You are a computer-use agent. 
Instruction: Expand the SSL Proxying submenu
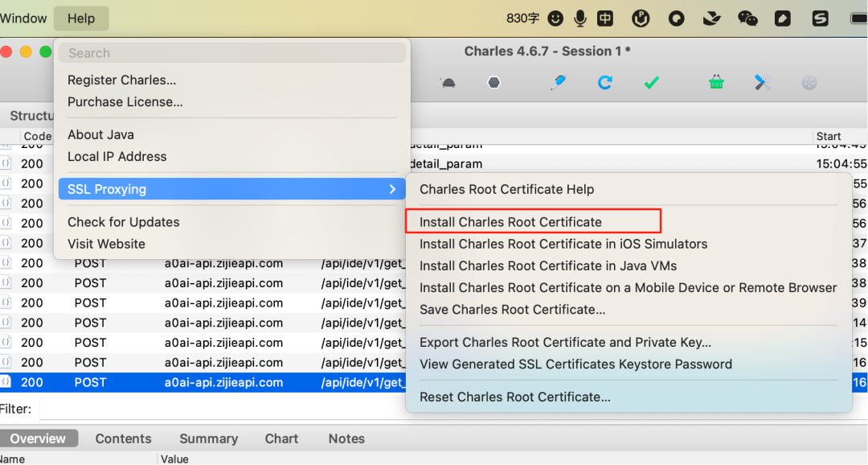click(x=232, y=189)
